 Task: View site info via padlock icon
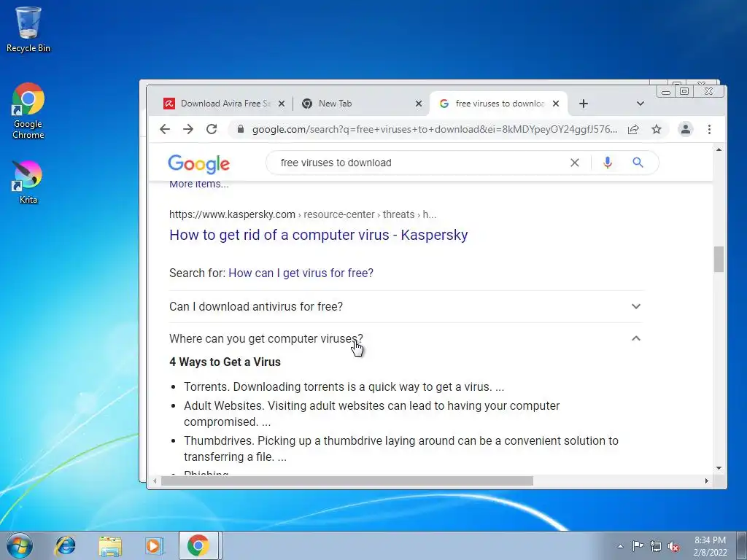tap(241, 129)
